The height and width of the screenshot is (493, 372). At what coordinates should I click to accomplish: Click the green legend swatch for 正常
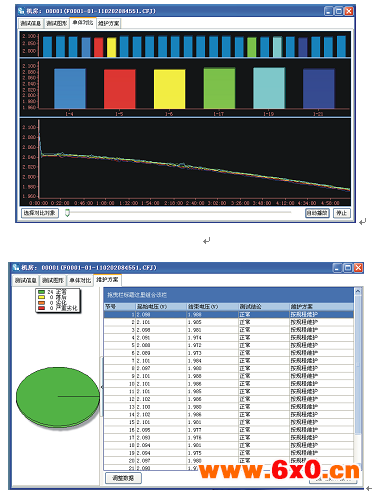pos(41,292)
